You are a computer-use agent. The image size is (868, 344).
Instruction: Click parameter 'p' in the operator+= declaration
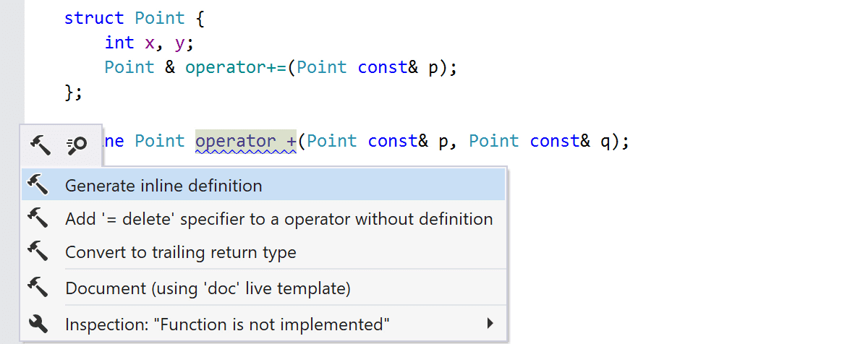[433, 69]
